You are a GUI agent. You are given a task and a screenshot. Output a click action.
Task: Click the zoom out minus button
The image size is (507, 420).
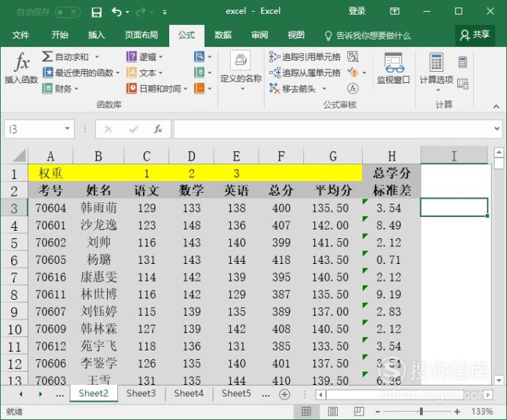coord(377,412)
